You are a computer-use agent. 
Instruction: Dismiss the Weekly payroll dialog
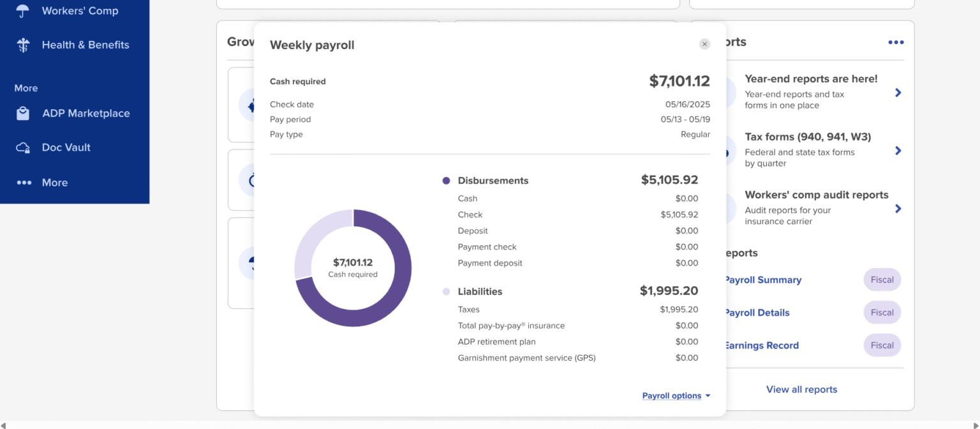pos(704,44)
